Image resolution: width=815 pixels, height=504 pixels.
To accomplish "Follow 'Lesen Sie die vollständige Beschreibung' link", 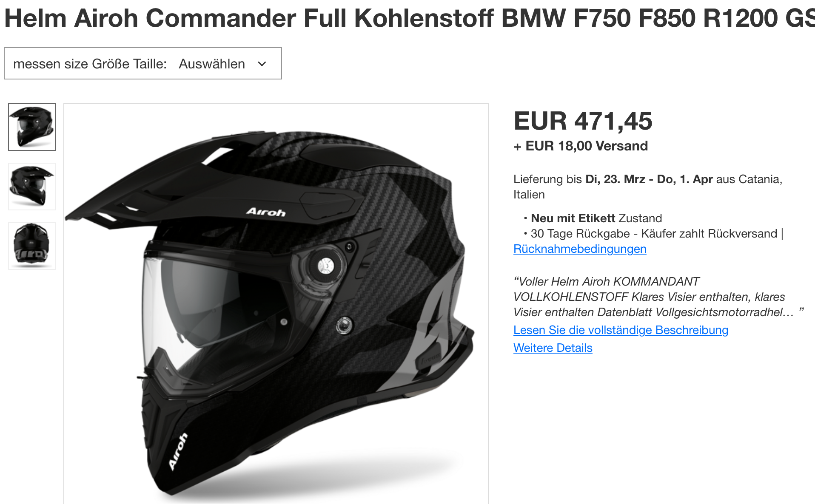I will tap(621, 330).
